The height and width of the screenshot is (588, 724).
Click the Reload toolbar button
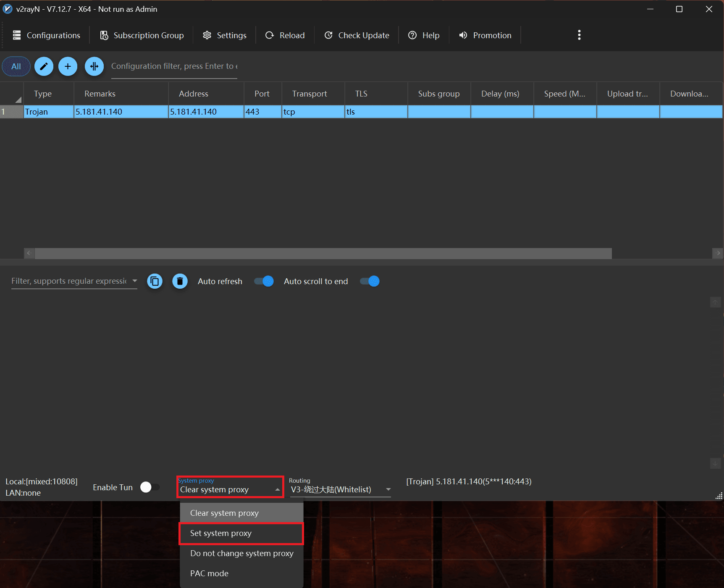coord(285,35)
